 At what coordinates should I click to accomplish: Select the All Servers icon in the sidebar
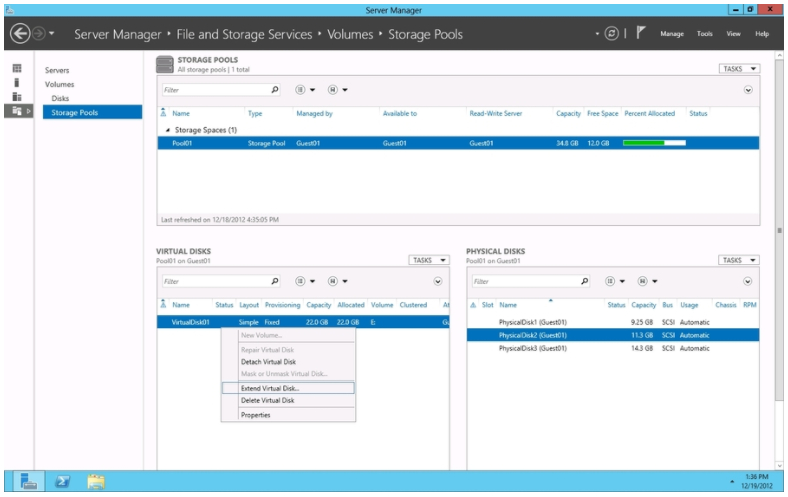click(17, 96)
